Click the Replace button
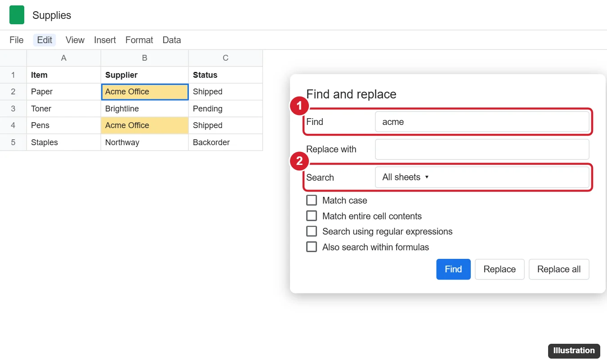607x364 pixels. coord(500,269)
